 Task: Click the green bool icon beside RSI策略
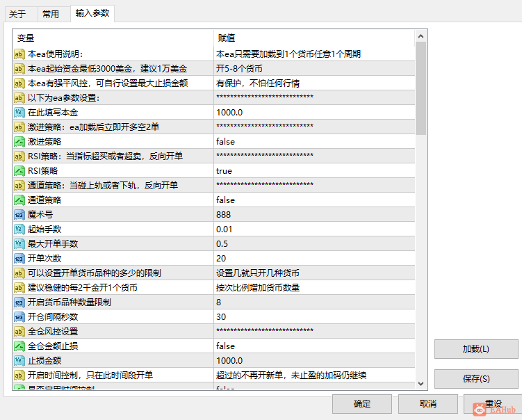pos(19,171)
